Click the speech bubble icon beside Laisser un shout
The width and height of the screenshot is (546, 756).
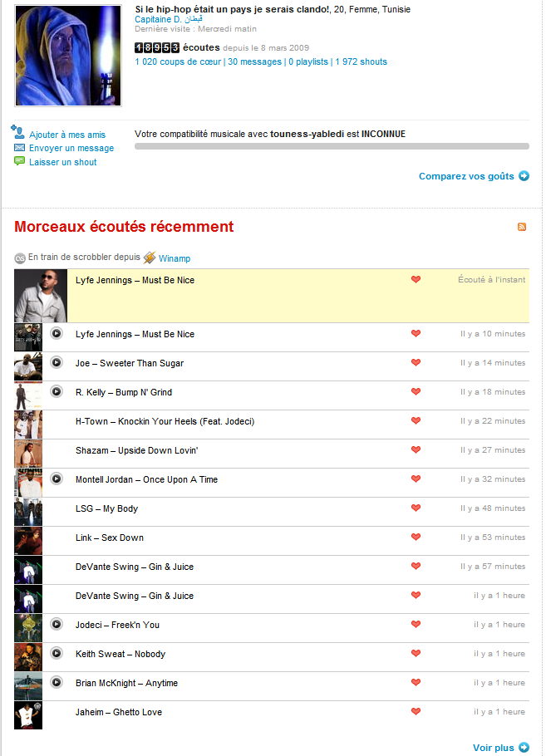[x=19, y=161]
